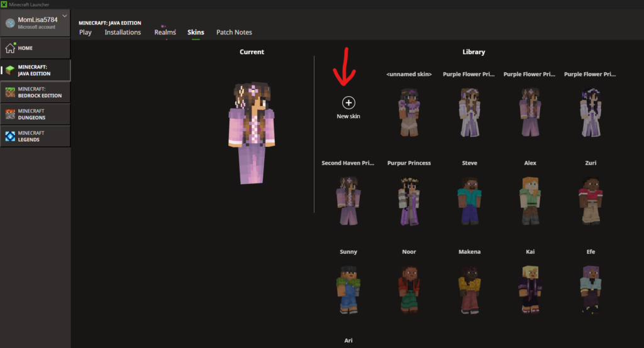Image resolution: width=644 pixels, height=348 pixels.
Task: Open Minecraft Dungeons sidebar icon
Action: click(x=10, y=114)
